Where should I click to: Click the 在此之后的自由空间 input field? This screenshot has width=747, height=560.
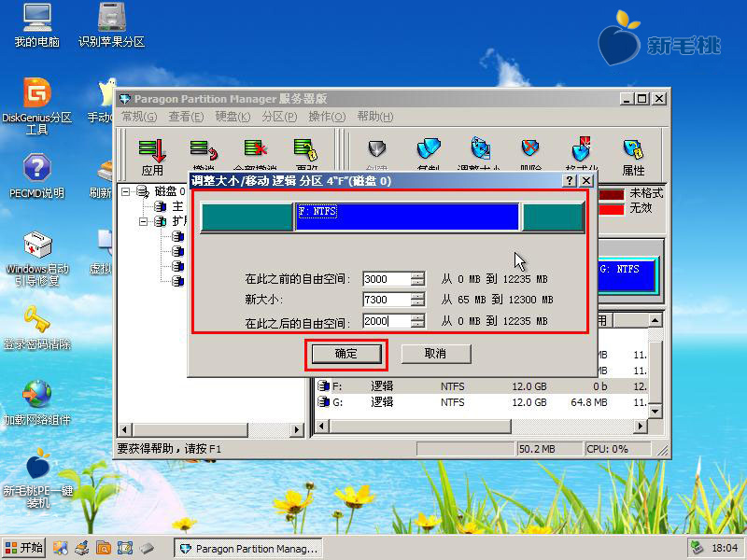pos(387,321)
